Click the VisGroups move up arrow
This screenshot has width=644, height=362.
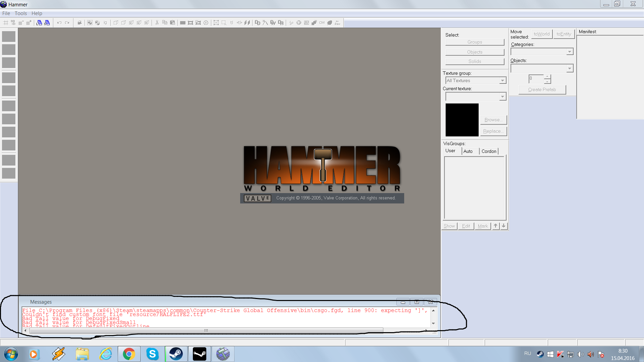tap(495, 226)
